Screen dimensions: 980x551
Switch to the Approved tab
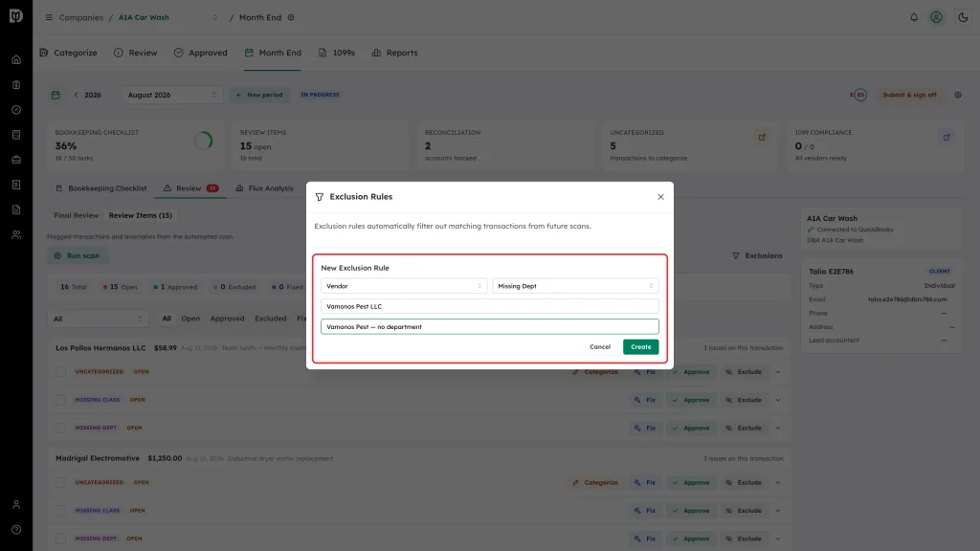pos(201,54)
